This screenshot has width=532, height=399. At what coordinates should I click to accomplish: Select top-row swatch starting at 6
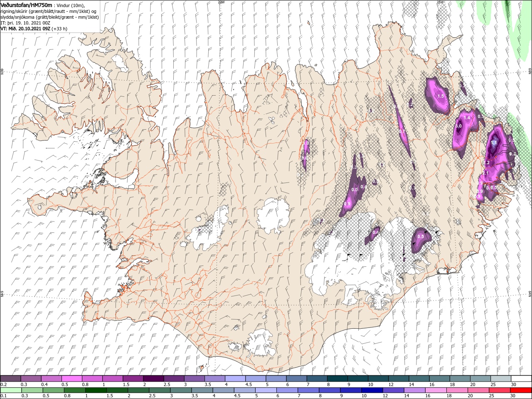click(x=296, y=379)
